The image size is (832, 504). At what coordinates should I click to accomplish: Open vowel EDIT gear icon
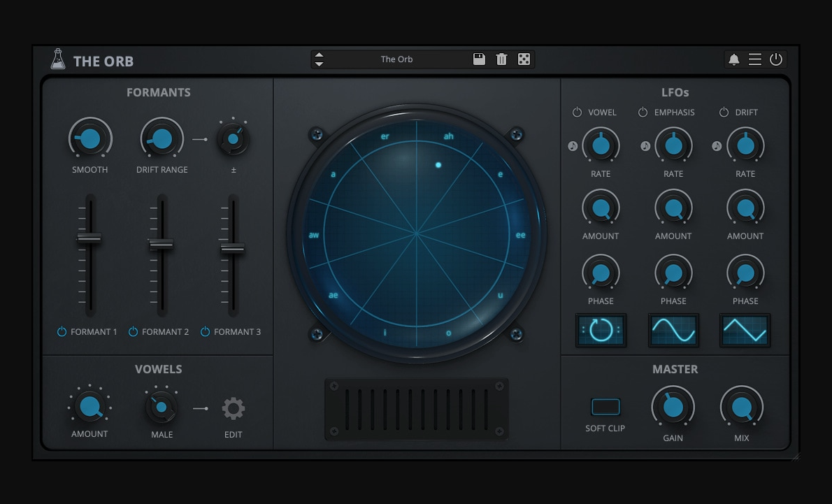tap(233, 409)
